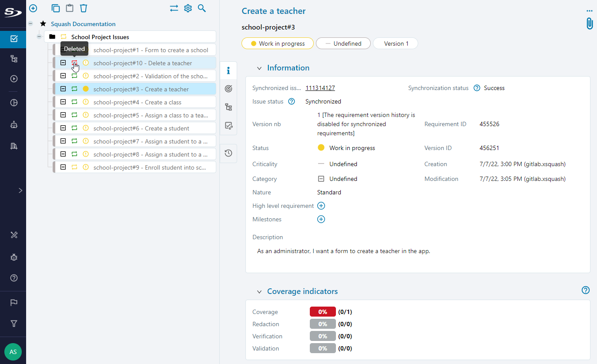Click the synchronize arrows icon in toolbar
597x364 pixels.
click(x=174, y=8)
